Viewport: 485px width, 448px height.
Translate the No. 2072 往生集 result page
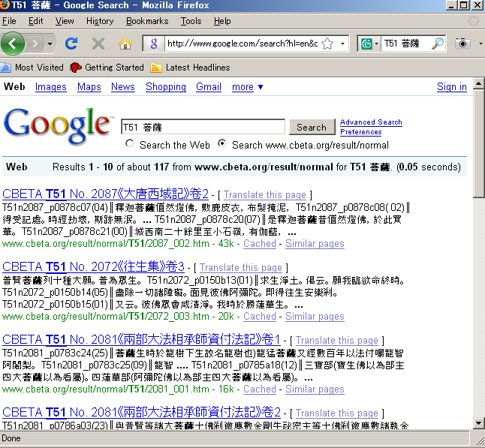pos(241,267)
